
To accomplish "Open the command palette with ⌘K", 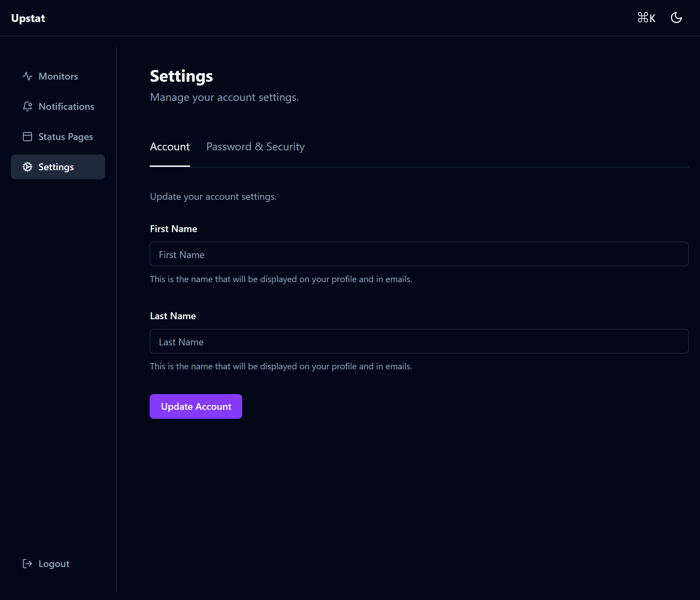I will click(646, 18).
